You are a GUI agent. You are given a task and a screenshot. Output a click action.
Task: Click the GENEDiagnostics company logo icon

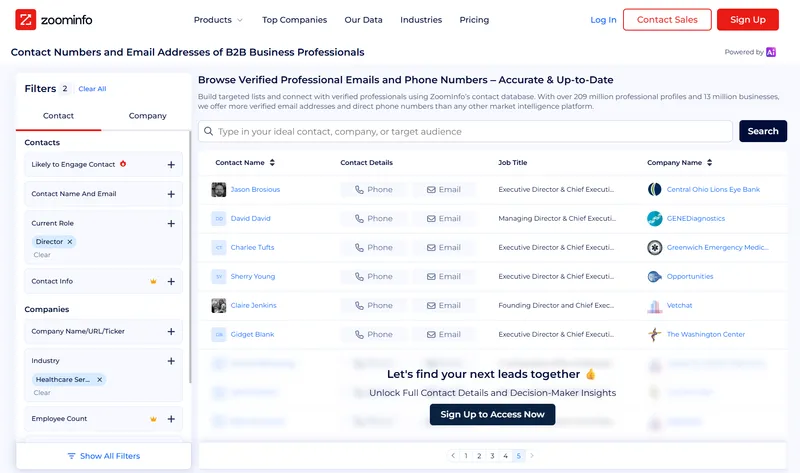(x=655, y=218)
